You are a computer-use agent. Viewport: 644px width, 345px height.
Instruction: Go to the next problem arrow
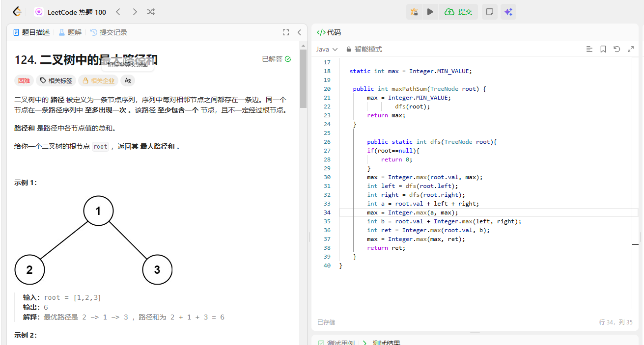(135, 12)
